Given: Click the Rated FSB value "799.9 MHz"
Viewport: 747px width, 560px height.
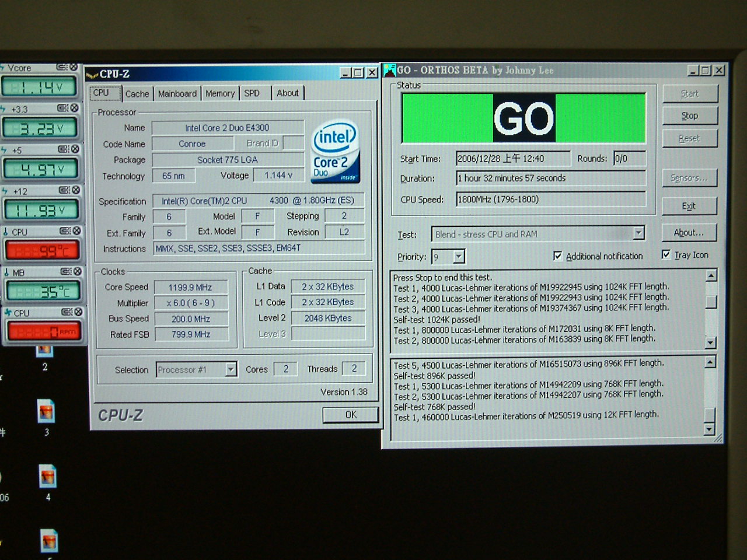Looking at the screenshot, I should coord(191,335).
